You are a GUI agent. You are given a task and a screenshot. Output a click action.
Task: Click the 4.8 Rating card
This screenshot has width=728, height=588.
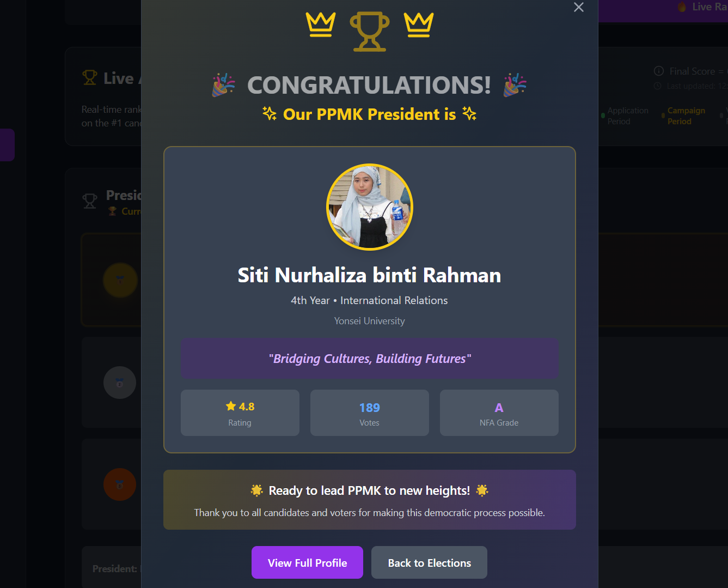[x=240, y=413]
